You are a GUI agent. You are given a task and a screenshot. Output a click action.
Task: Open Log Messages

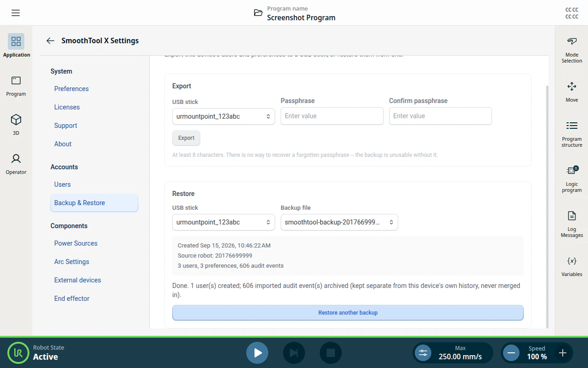[x=571, y=224]
